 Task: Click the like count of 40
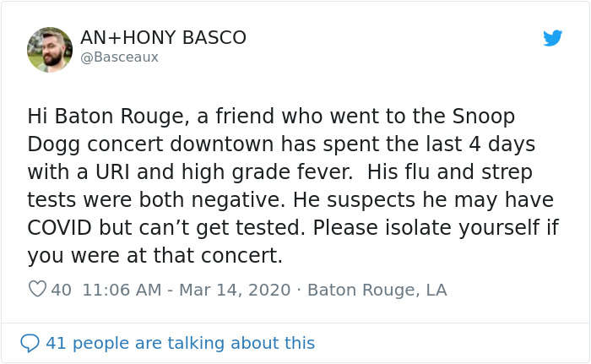click(61, 290)
